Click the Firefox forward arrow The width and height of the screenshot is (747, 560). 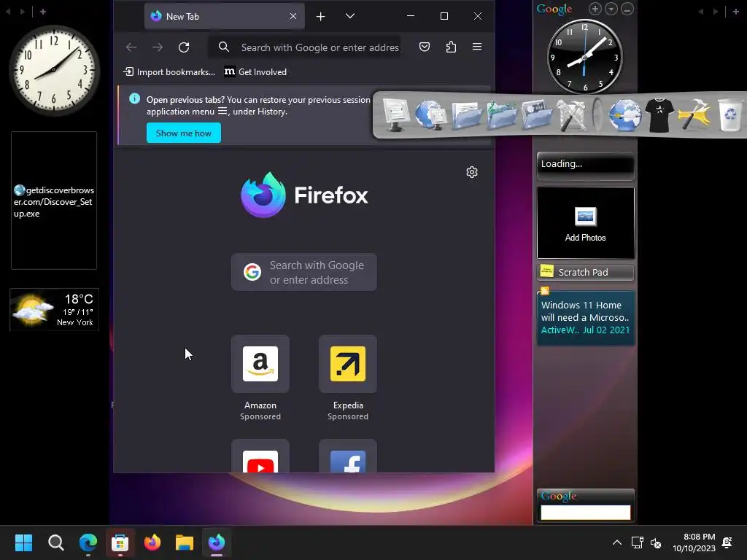[158, 47]
